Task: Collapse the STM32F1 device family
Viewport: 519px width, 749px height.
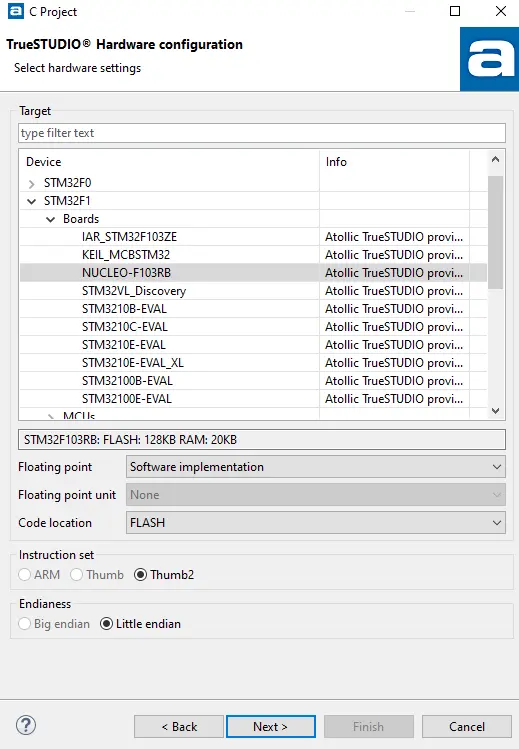Action: 32,201
